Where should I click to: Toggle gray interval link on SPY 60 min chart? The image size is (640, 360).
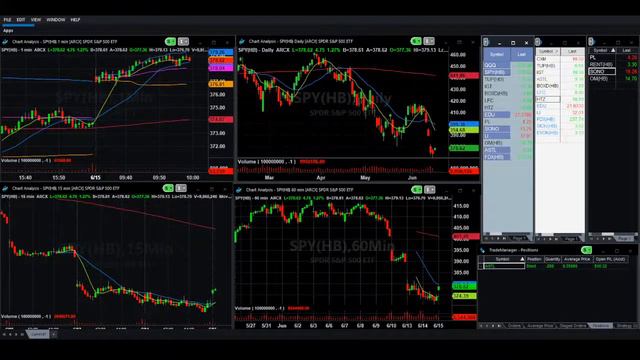430,190
